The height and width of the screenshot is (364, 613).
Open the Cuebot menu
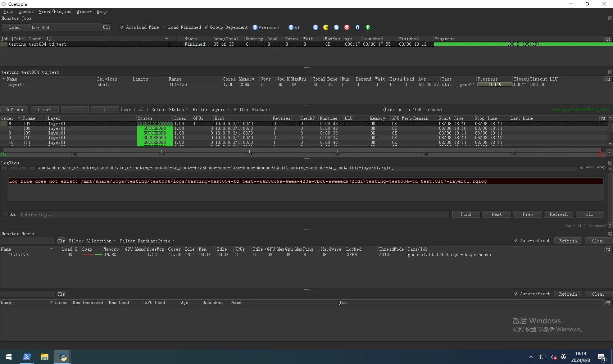26,12
